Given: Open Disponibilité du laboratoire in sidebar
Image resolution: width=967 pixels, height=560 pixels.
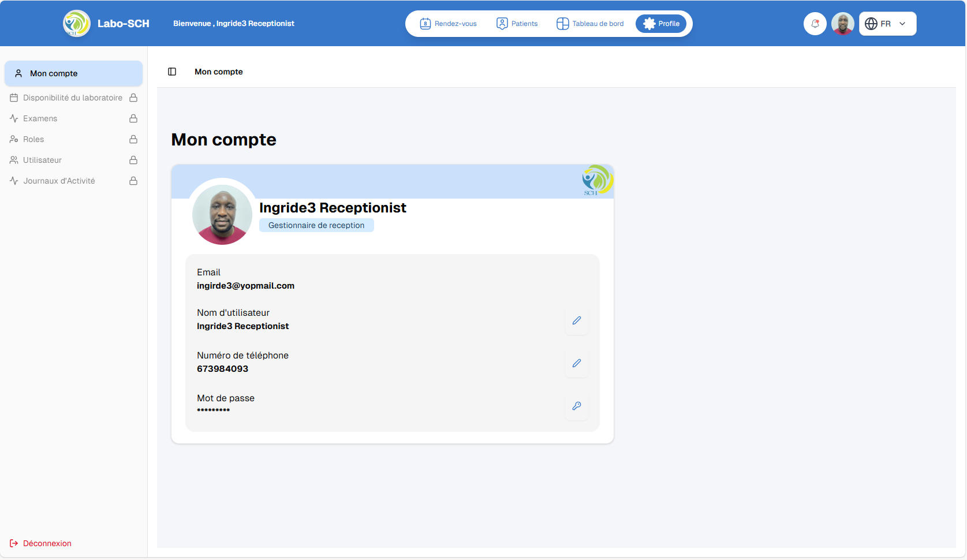Looking at the screenshot, I should 72,98.
